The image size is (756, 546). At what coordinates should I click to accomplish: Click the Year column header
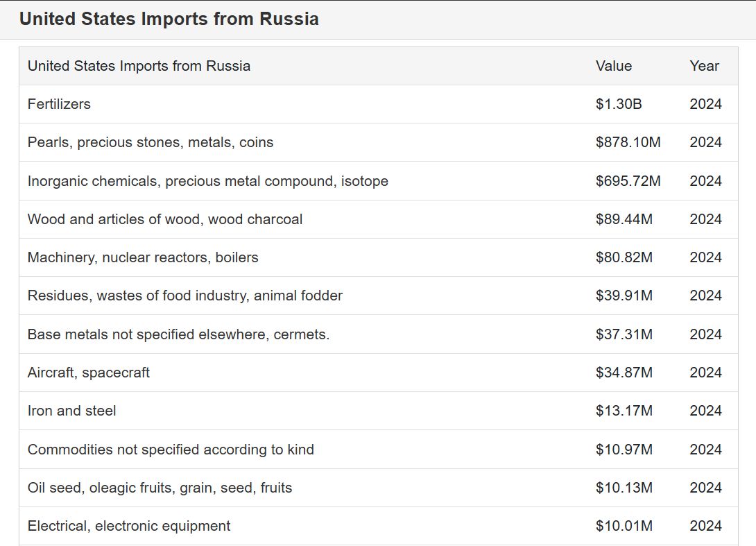[704, 66]
